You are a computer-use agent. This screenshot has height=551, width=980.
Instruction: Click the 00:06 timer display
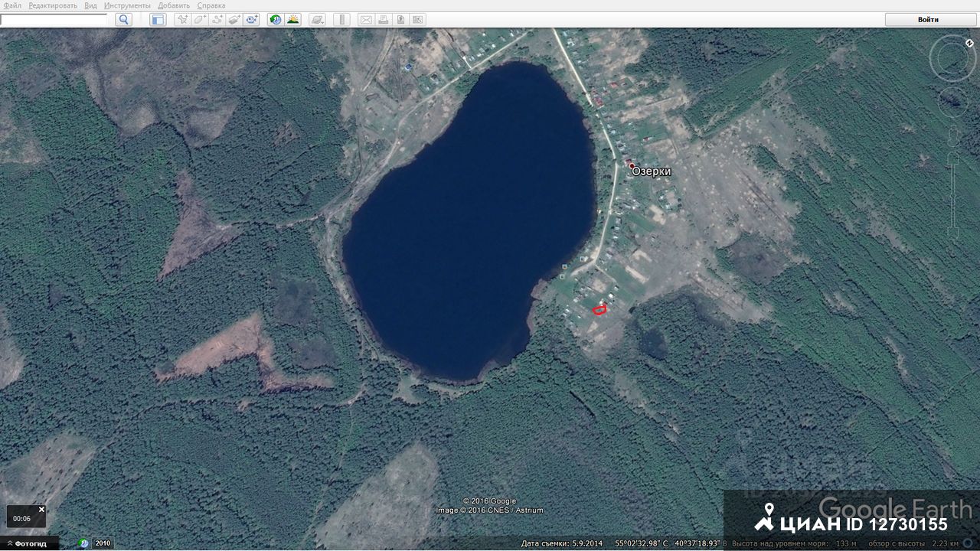pos(21,519)
